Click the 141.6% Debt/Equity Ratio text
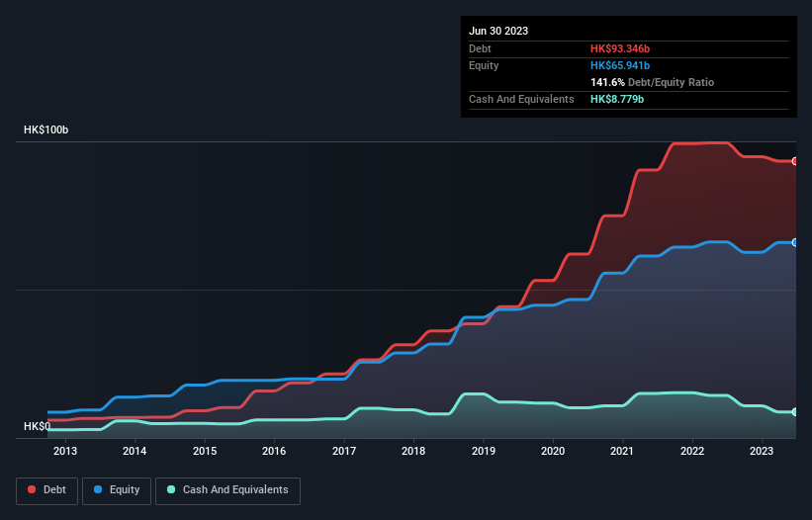Viewport: 812px width, 520px height. point(652,82)
